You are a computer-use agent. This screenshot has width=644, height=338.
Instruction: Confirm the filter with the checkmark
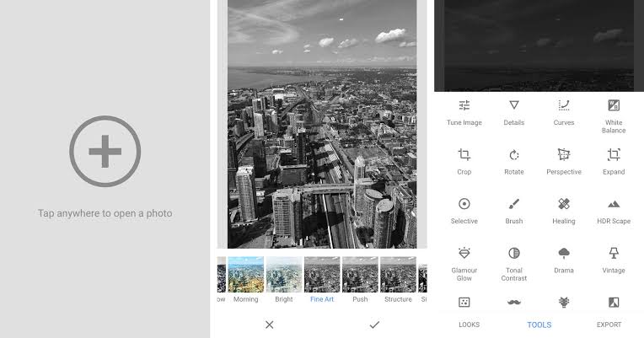pyautogui.click(x=374, y=325)
